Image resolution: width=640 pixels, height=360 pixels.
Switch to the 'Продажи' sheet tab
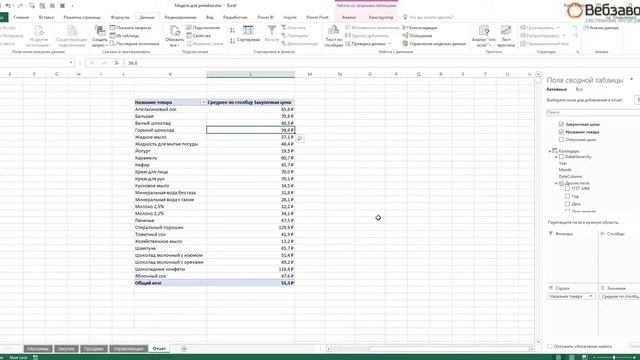(x=94, y=349)
